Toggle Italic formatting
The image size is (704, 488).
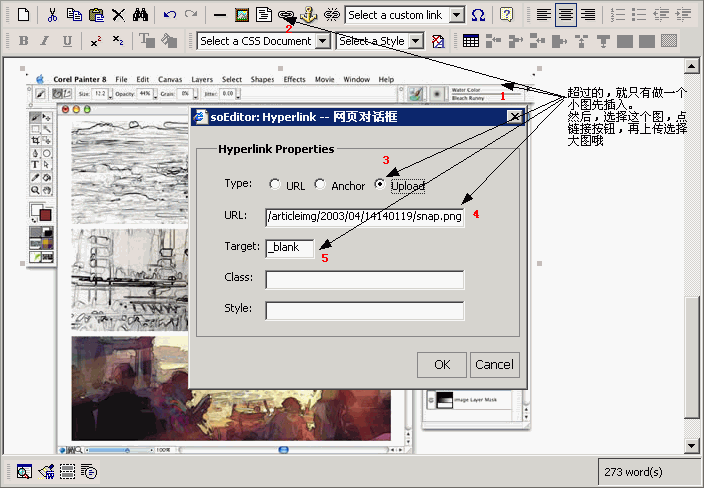tap(45, 41)
